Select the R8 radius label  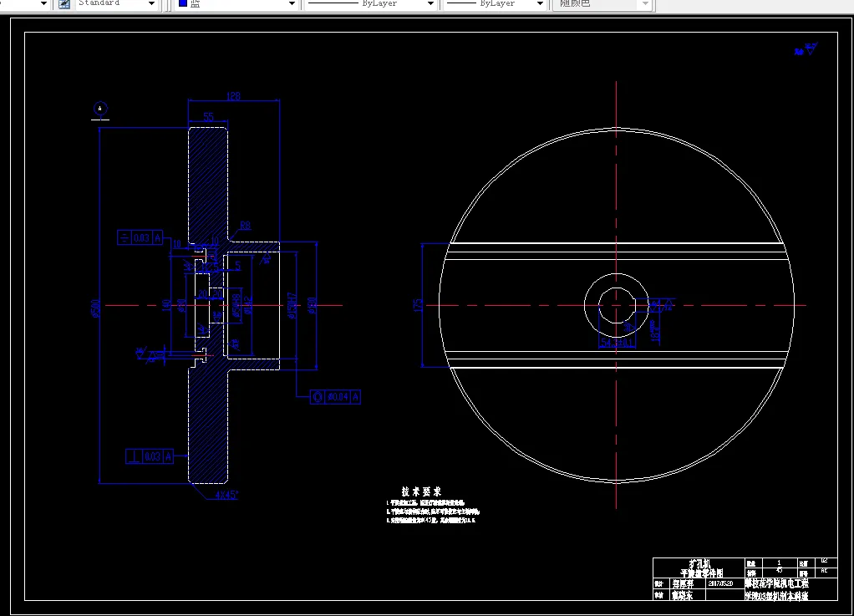pyautogui.click(x=245, y=226)
